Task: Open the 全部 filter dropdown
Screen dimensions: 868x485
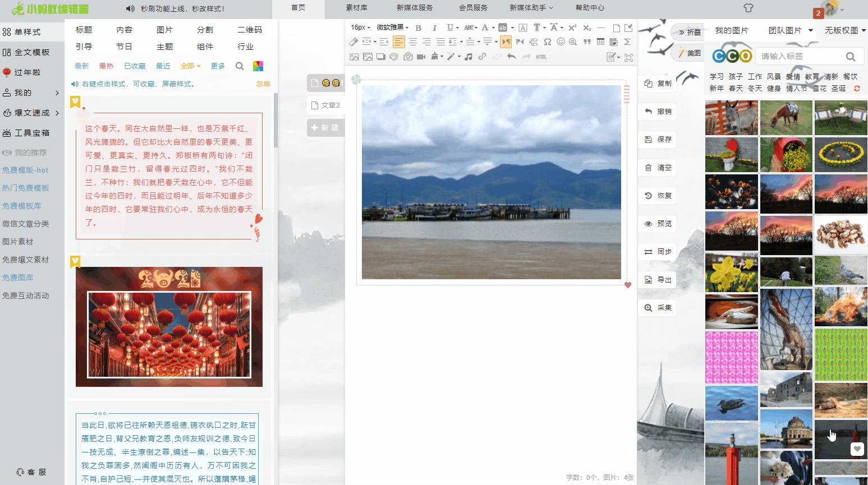Action: tap(190, 66)
